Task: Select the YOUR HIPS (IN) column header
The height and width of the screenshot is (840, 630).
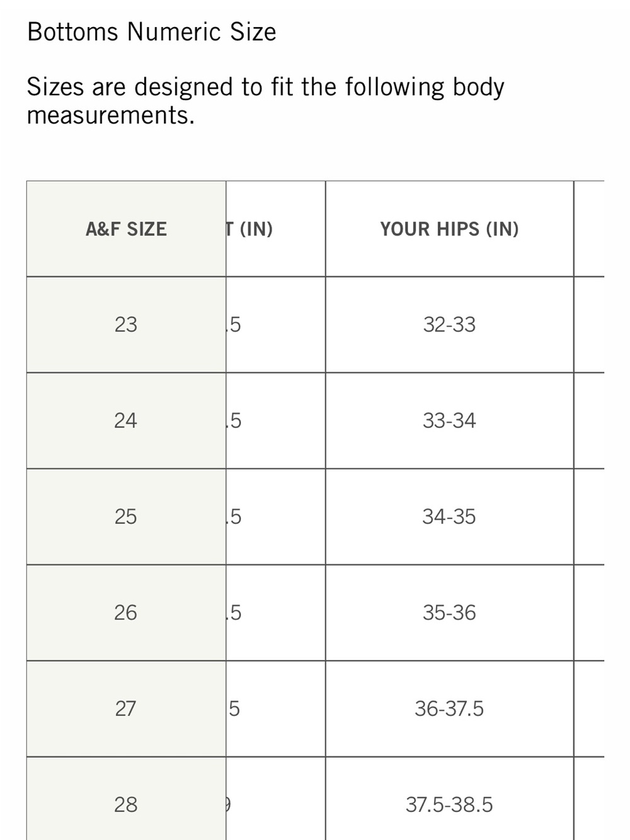Action: pos(449,229)
